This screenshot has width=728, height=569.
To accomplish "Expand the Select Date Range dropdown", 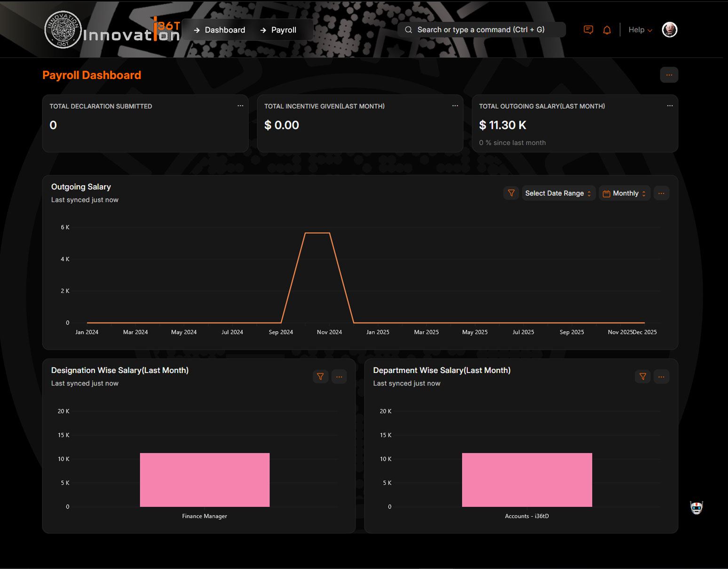I will [558, 193].
